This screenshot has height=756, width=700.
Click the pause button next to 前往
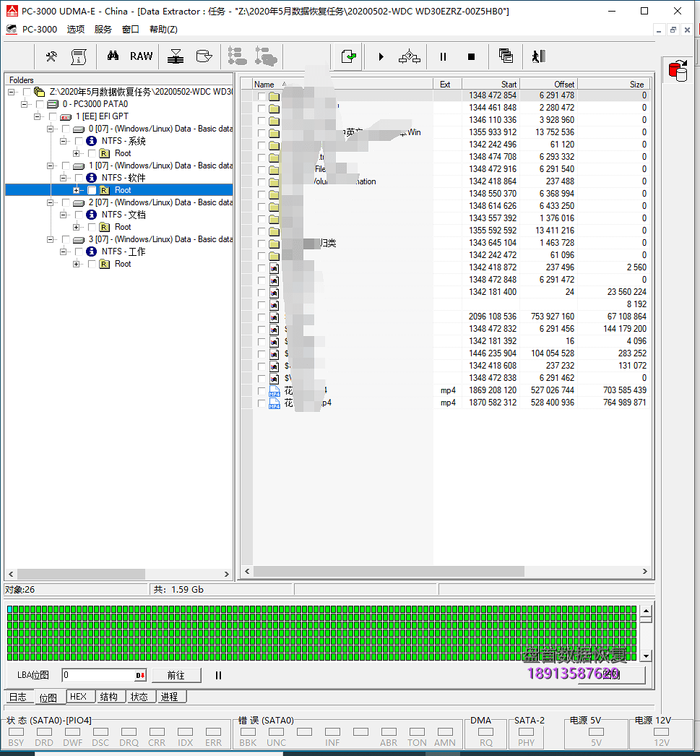(x=218, y=676)
